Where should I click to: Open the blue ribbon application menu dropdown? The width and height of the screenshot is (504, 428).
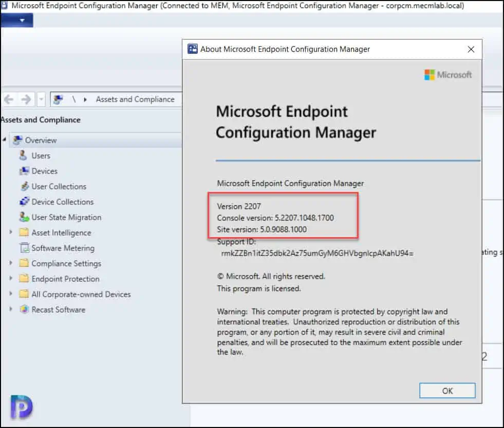[17, 20]
